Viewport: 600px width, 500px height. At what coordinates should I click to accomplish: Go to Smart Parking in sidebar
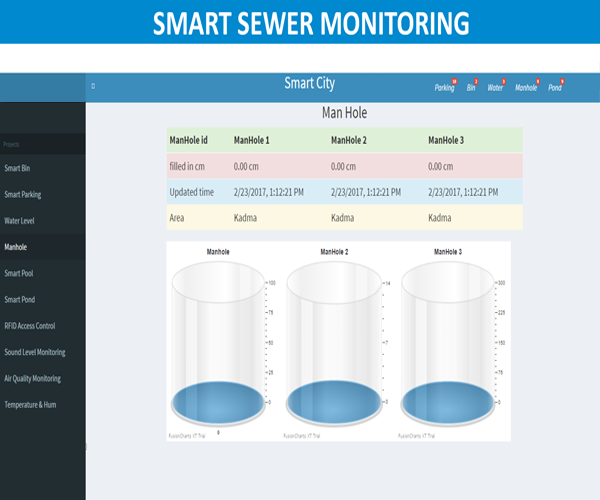tap(23, 194)
